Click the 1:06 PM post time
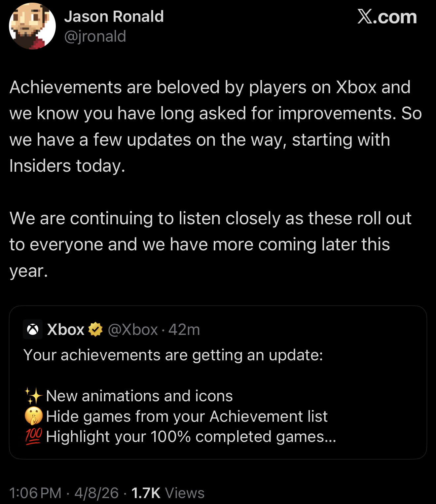This screenshot has width=436, height=504. point(35,493)
